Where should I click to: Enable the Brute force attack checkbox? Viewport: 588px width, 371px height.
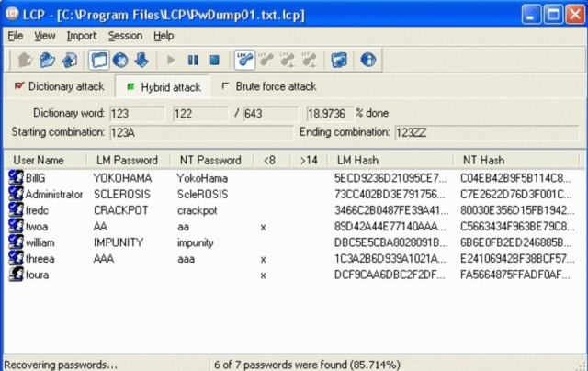[x=225, y=86]
